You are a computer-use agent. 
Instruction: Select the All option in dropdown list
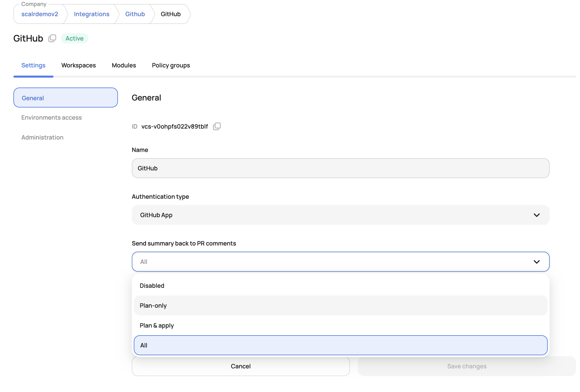340,345
